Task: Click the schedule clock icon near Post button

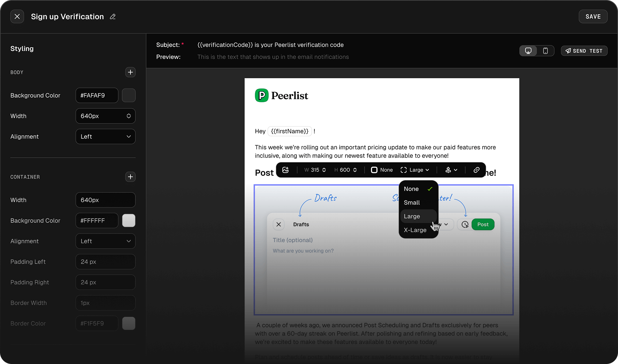Action: pos(464,224)
